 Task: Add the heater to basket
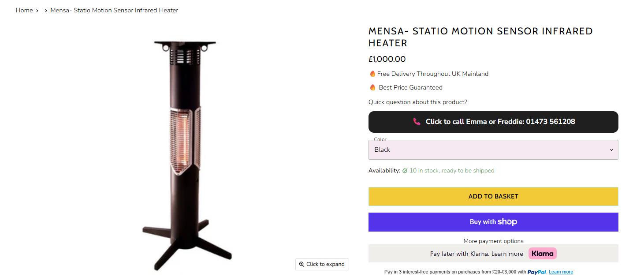[493, 196]
